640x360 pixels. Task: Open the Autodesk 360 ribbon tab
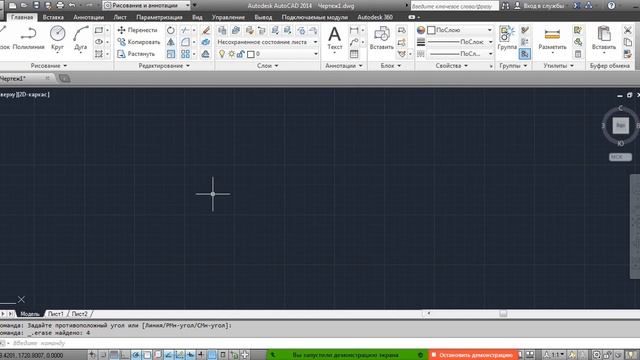[375, 17]
